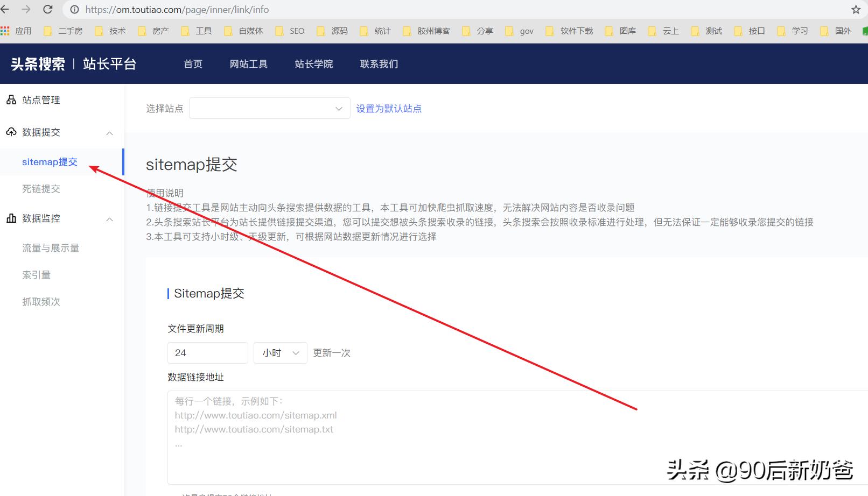
Task: Open the 选择站点 site dropdown
Action: 269,108
